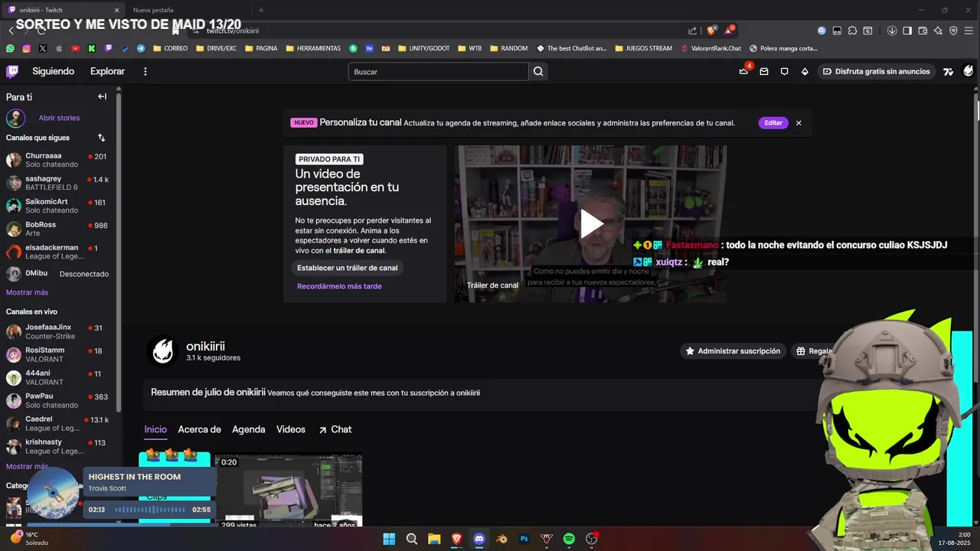Open the Instagram bookmark icon
Viewport: 980px width, 551px height.
tap(26, 48)
